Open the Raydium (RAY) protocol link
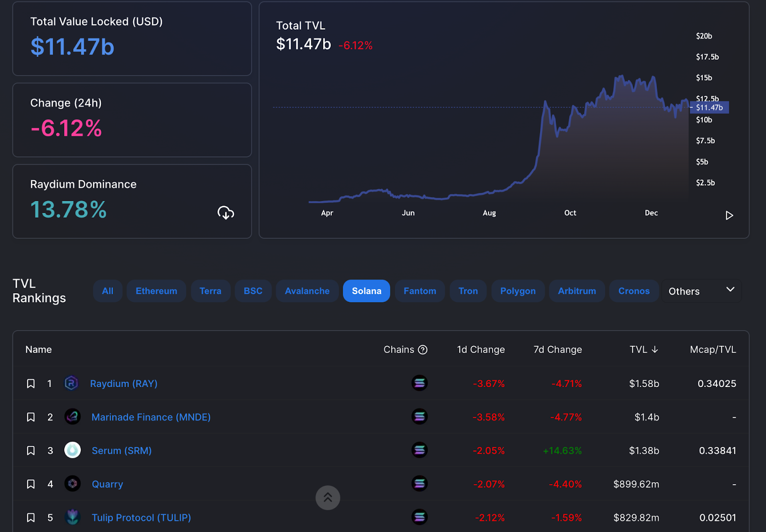Image resolution: width=766 pixels, height=532 pixels. 124,384
